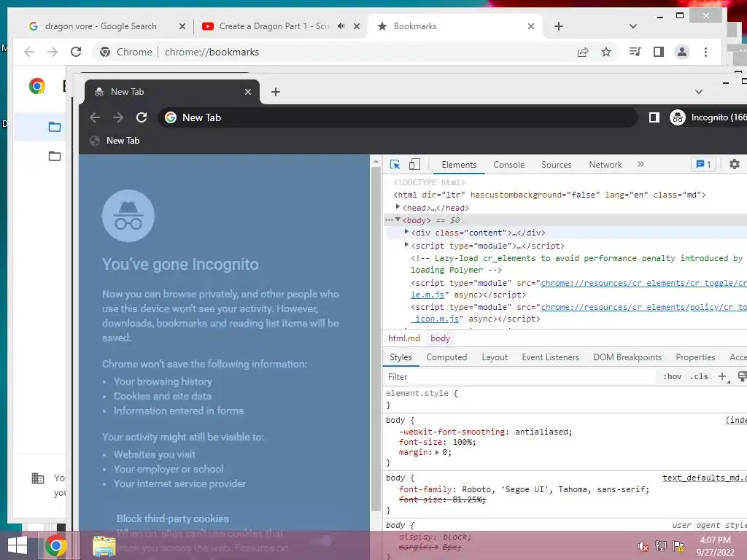Go back in the incognito window
747x560 pixels.
tap(95, 117)
